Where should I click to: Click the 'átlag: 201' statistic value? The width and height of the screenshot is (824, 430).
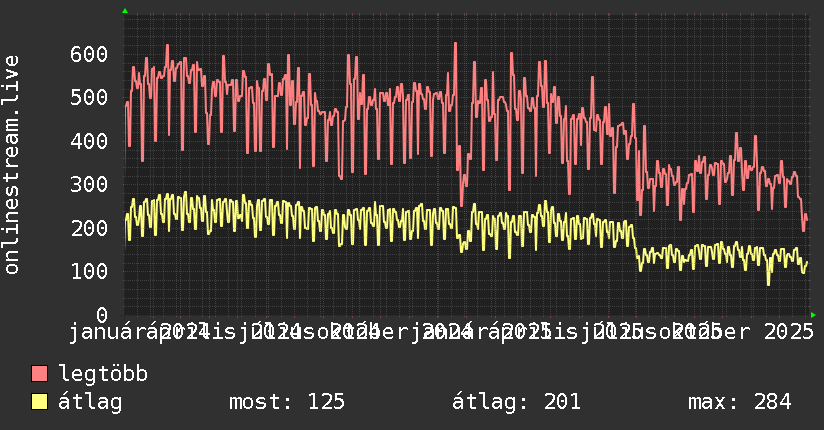tap(516, 402)
